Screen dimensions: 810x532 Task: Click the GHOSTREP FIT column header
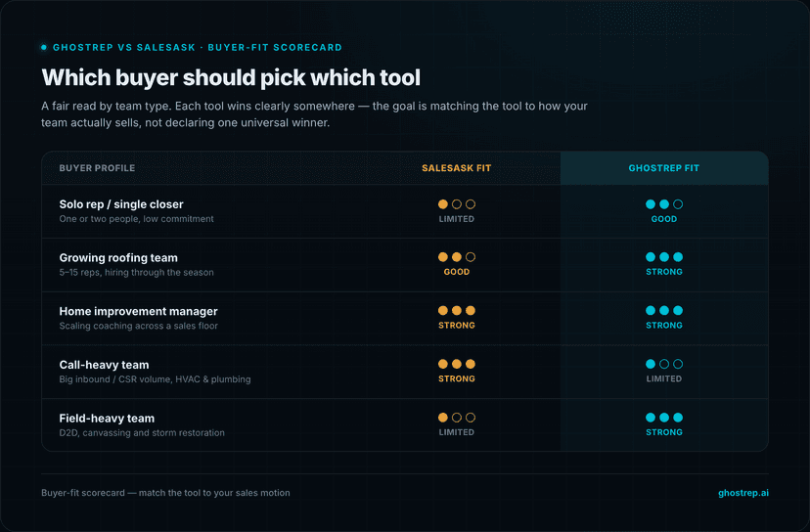click(x=664, y=168)
